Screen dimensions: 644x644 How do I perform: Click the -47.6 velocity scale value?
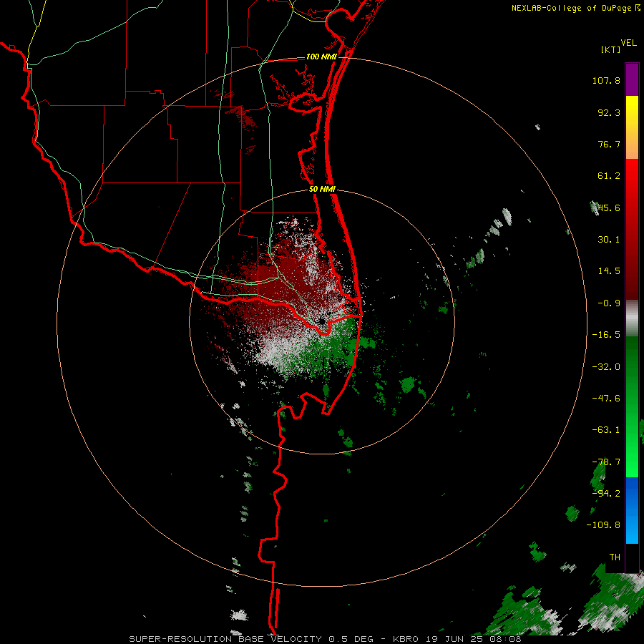point(606,399)
